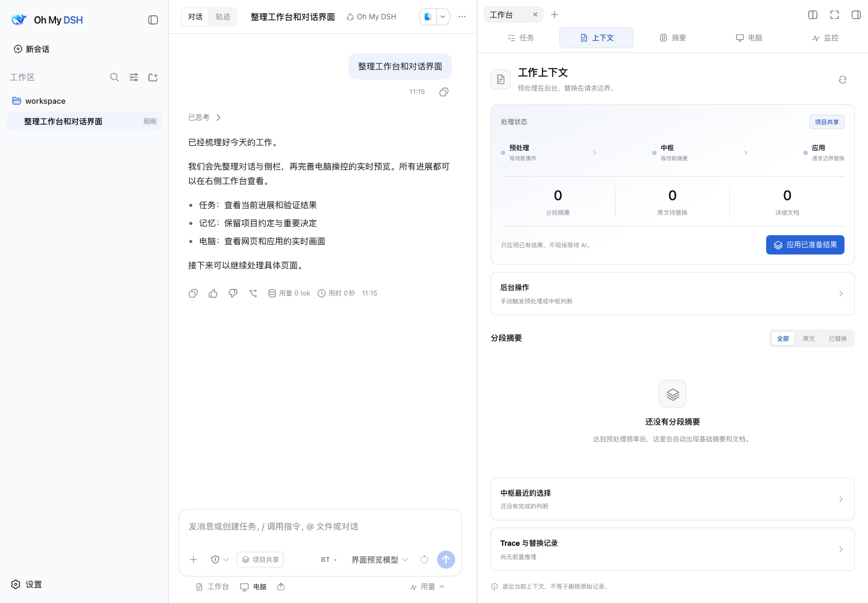Toggle split view layout icon
The height and width of the screenshot is (603, 868).
pyautogui.click(x=813, y=14)
